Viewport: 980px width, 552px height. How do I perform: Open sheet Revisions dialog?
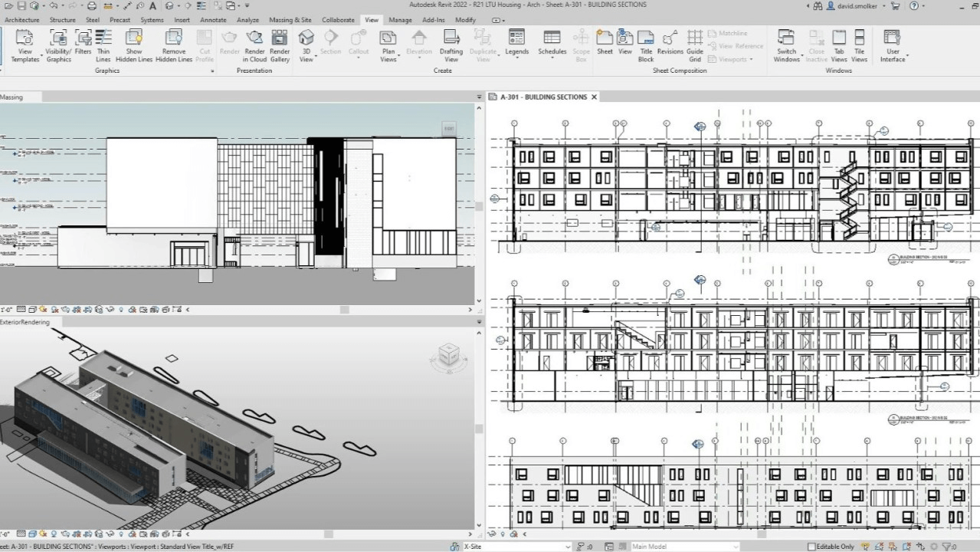[x=670, y=42]
